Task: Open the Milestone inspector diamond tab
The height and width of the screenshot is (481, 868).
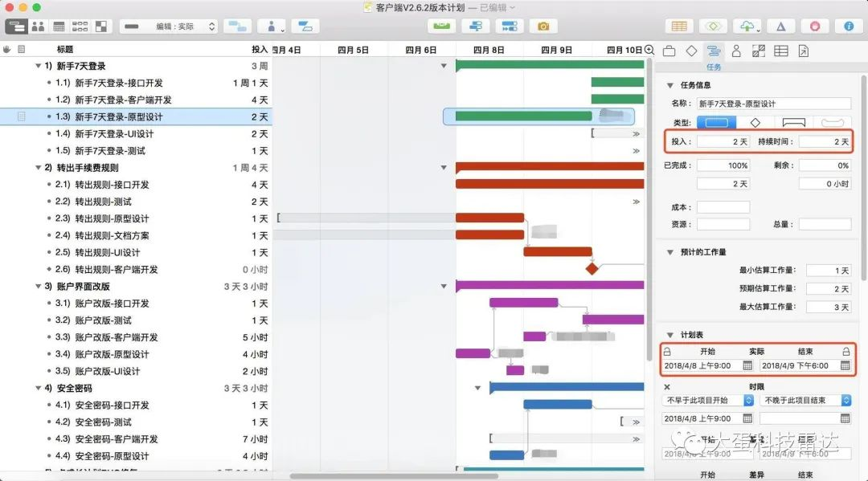Action: click(x=691, y=51)
